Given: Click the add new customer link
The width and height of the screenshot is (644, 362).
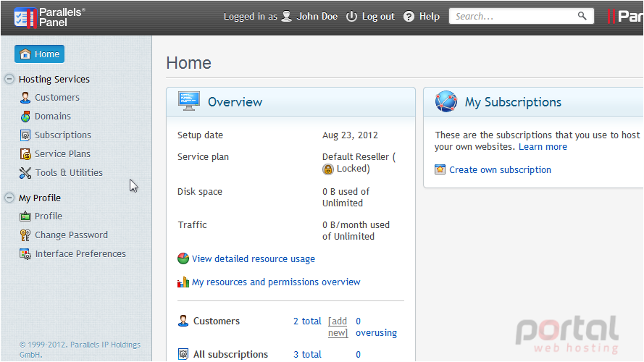Looking at the screenshot, I should click(338, 327).
